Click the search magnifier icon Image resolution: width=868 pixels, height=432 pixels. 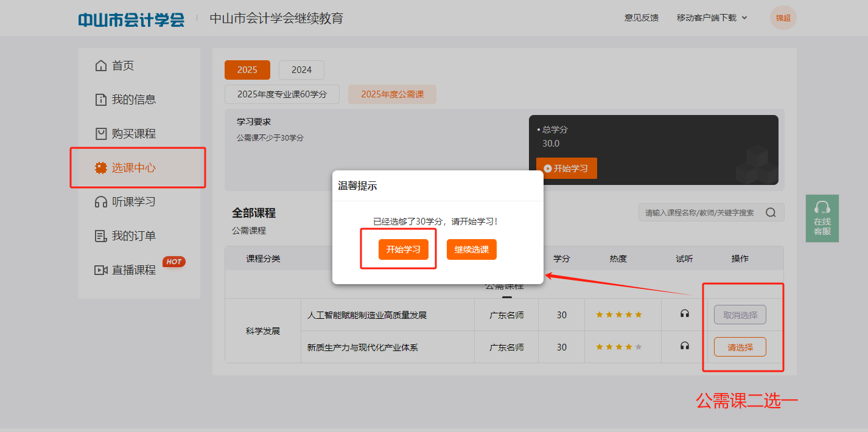[x=771, y=212]
